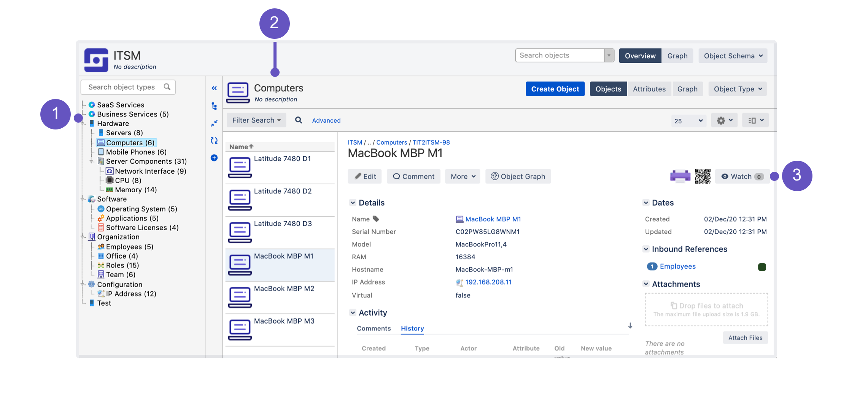This screenshot has height=409, width=868.
Task: Open the Object Type dropdown
Action: 738,89
